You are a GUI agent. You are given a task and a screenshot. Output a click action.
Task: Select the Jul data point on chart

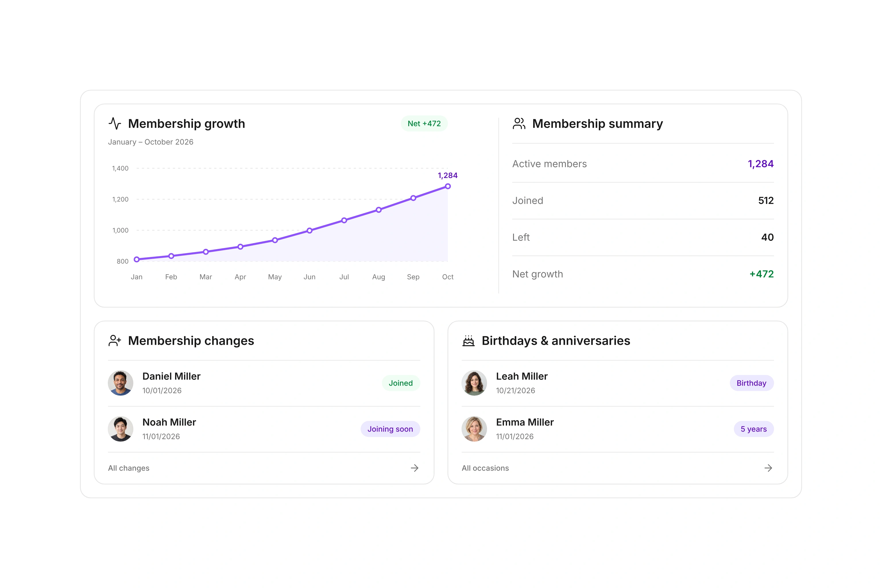pyautogui.click(x=344, y=220)
